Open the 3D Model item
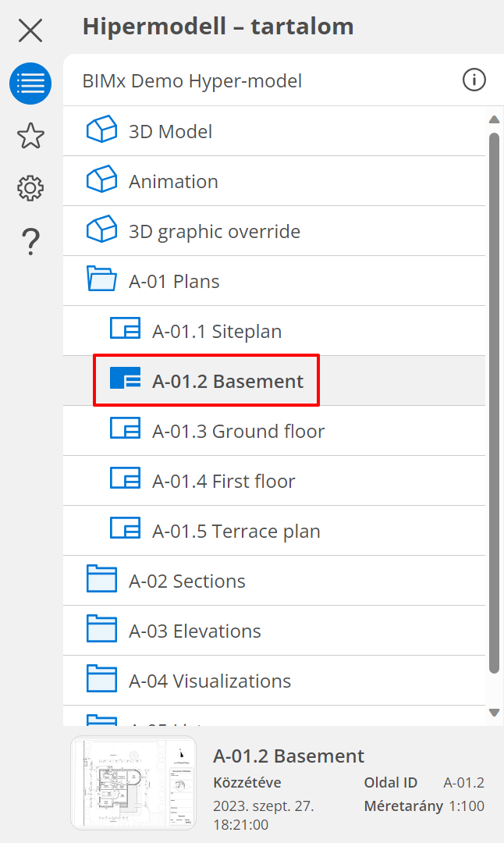 pyautogui.click(x=170, y=131)
